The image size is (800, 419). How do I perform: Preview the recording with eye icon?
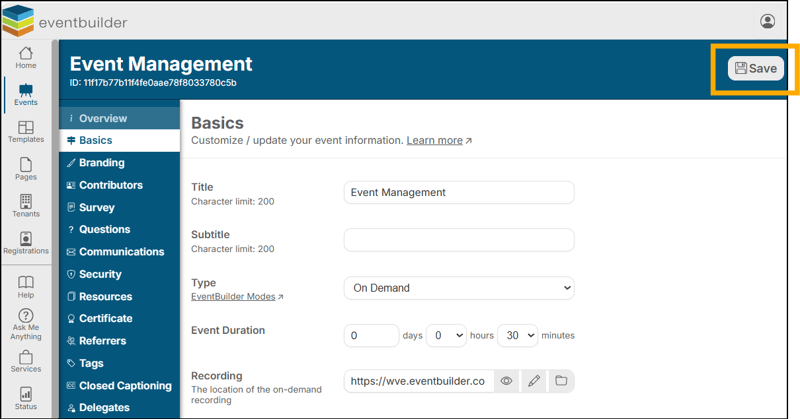506,381
